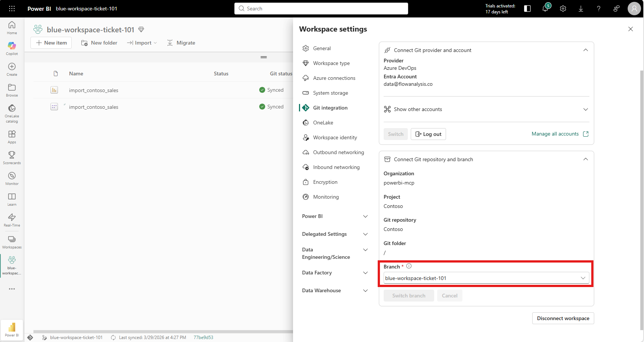Collapse the Connect Git repository and branch section
This screenshot has width=644, height=342.
(x=586, y=159)
